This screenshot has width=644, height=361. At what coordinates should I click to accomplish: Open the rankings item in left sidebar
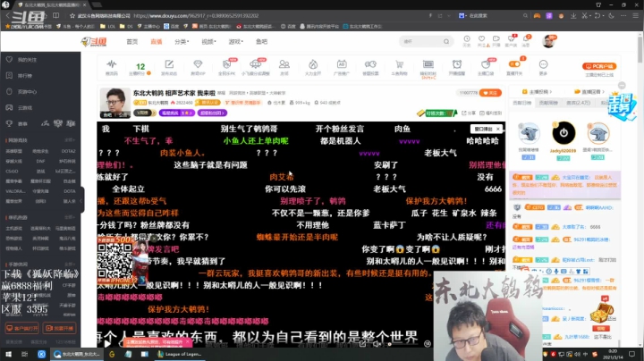click(25, 75)
